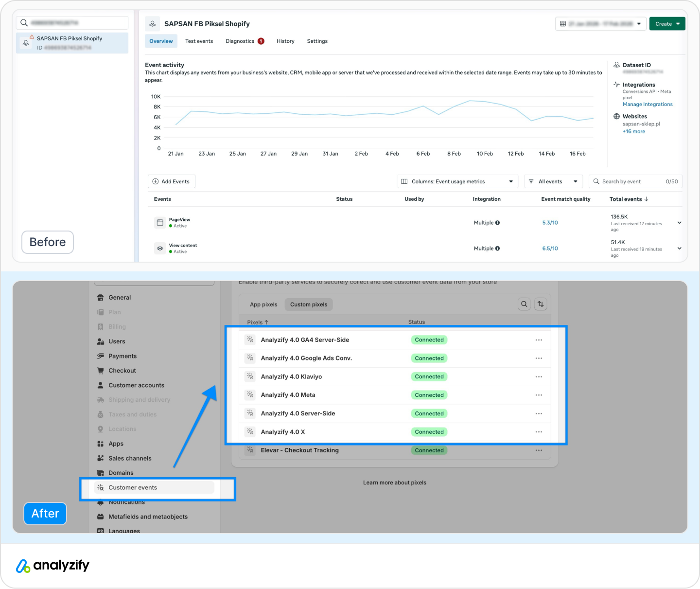Select the Custom pixels tab
The width and height of the screenshot is (700, 589).
(309, 304)
